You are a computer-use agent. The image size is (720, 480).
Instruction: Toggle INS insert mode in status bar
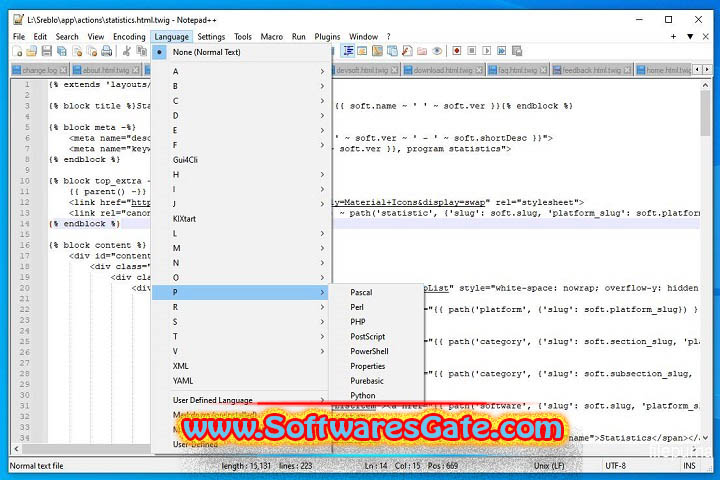(x=689, y=466)
